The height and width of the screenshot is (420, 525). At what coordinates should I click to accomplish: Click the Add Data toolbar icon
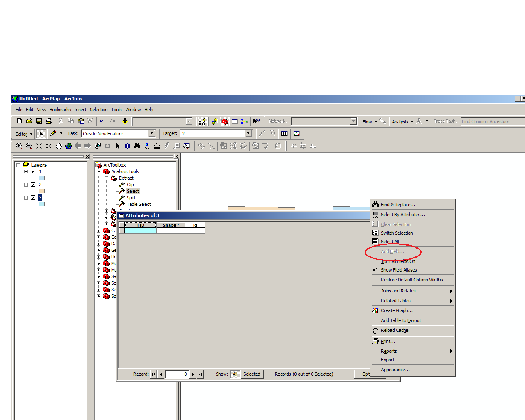[x=125, y=121]
